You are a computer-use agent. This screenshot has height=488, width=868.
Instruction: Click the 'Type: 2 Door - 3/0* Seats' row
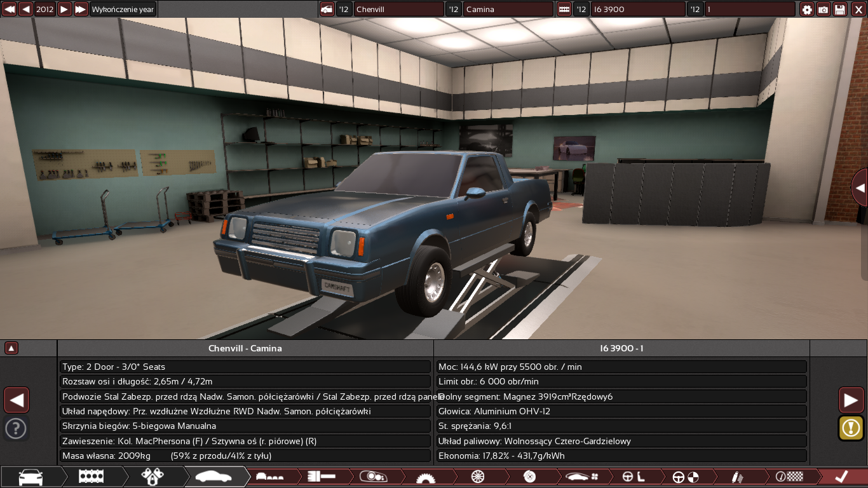pyautogui.click(x=245, y=367)
